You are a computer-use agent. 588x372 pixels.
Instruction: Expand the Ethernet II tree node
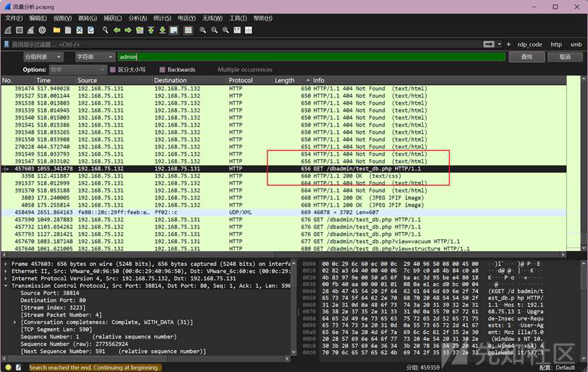pyautogui.click(x=6, y=272)
